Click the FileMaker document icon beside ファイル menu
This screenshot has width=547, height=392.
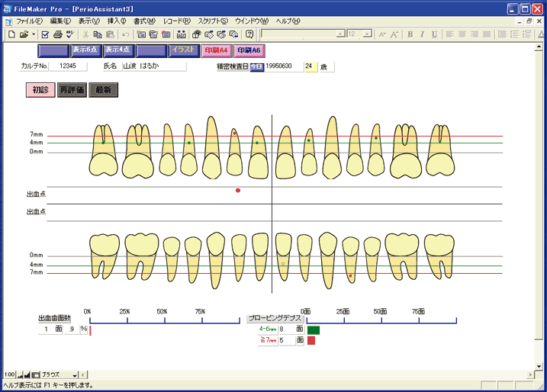[8, 21]
